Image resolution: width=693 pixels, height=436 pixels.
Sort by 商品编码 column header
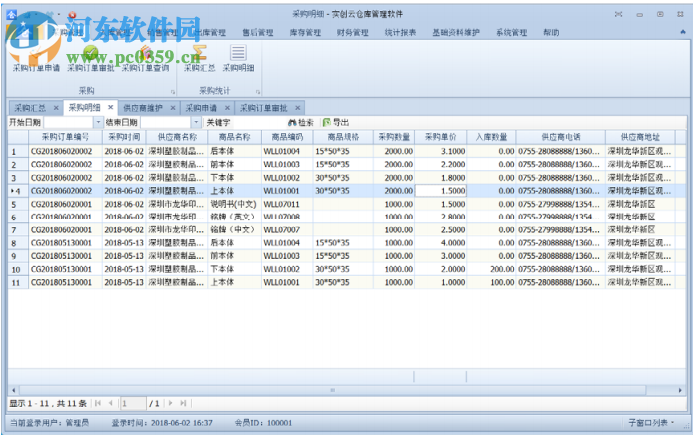tap(287, 137)
